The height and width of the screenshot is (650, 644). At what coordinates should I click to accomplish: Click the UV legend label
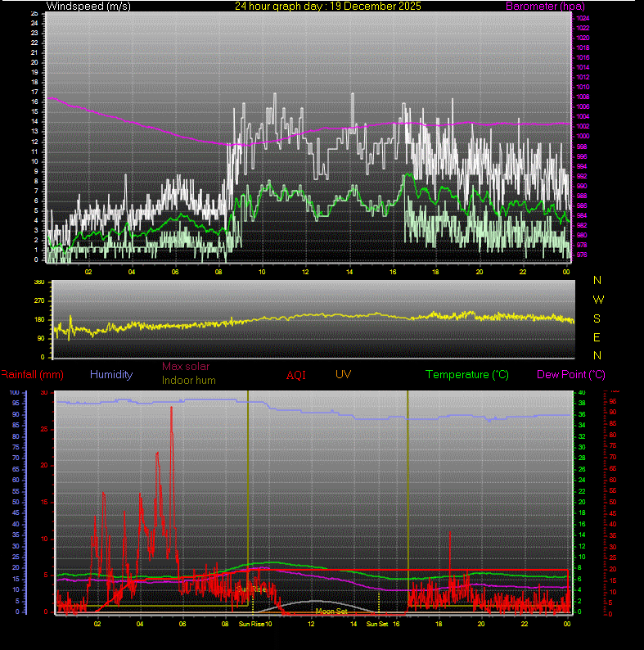pyautogui.click(x=343, y=374)
